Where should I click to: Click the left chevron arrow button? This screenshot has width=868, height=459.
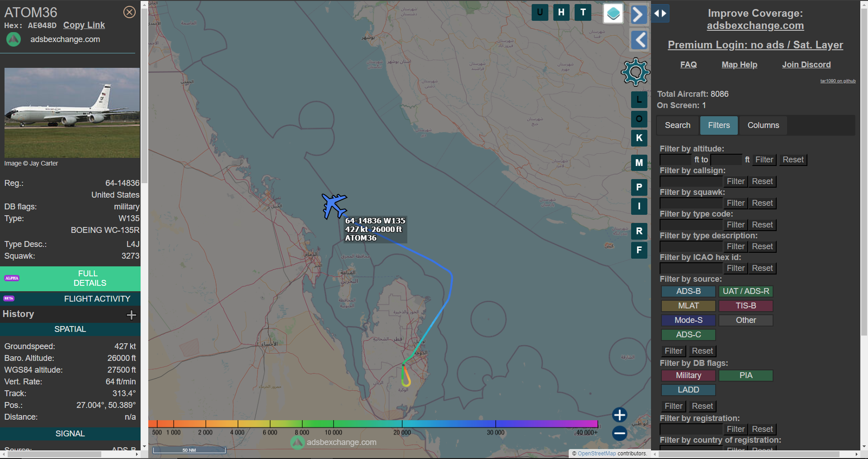pyautogui.click(x=639, y=40)
